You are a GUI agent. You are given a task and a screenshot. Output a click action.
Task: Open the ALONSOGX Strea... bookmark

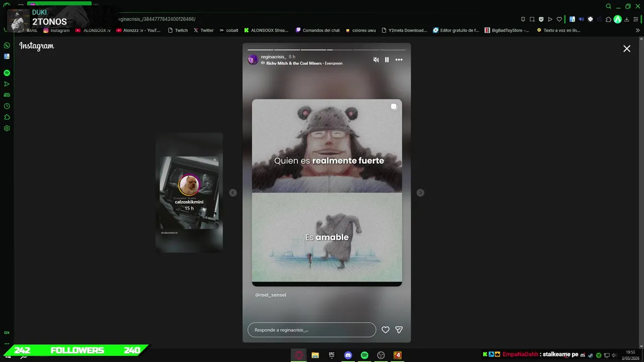[x=266, y=30]
